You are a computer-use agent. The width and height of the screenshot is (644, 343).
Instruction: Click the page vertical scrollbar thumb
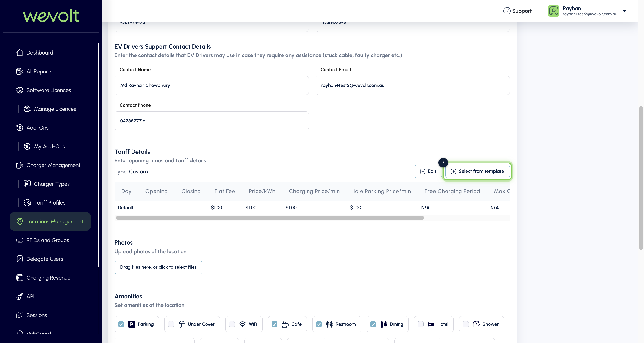641,178
